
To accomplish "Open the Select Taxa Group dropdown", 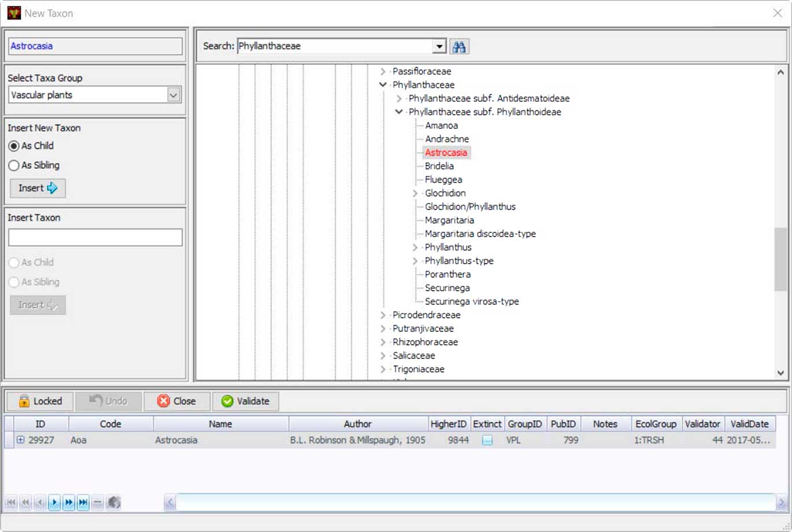I will 173,95.
